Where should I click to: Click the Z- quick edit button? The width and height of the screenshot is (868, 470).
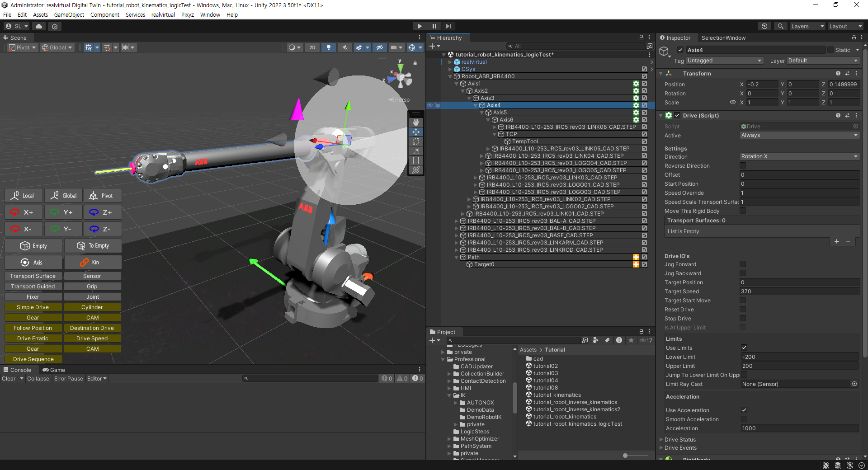click(x=102, y=229)
